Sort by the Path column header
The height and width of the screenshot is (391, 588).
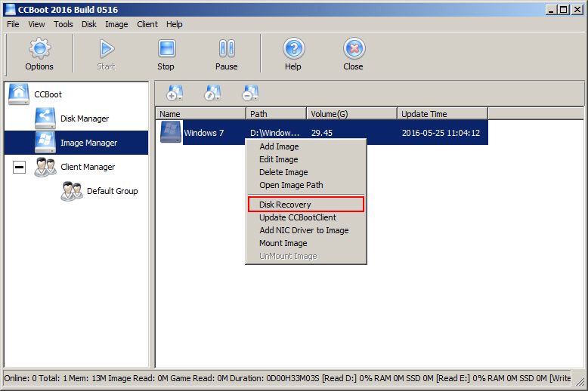point(277,114)
